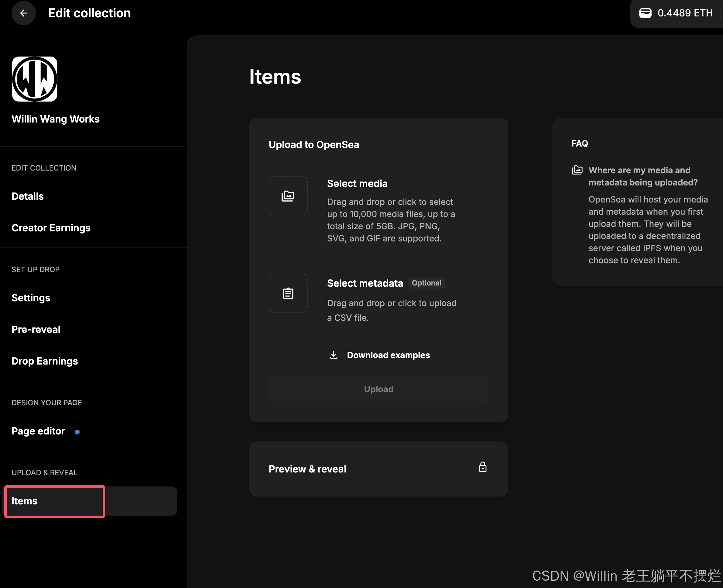723x588 pixels.
Task: Click the media icon in the FAQ panel
Action: (x=577, y=170)
